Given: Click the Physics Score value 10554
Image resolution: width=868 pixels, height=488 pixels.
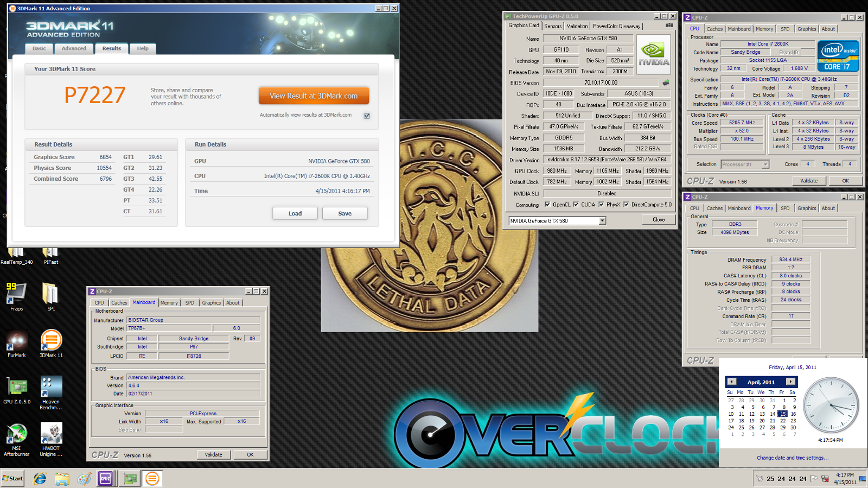Looking at the screenshot, I should 104,168.
